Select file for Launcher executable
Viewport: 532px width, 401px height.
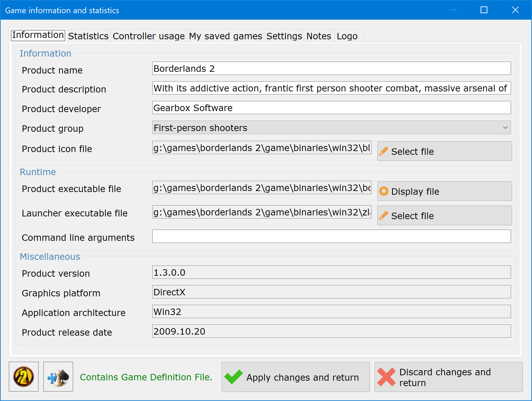pyautogui.click(x=444, y=215)
